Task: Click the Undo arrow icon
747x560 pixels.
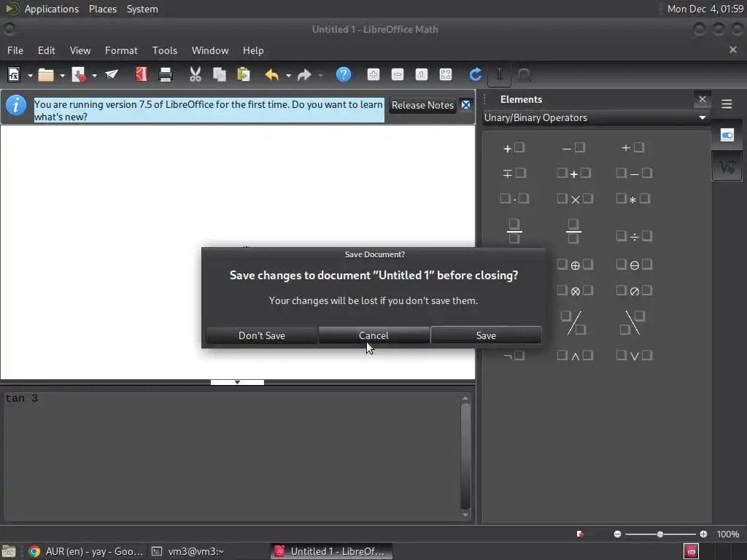Action: click(x=272, y=75)
